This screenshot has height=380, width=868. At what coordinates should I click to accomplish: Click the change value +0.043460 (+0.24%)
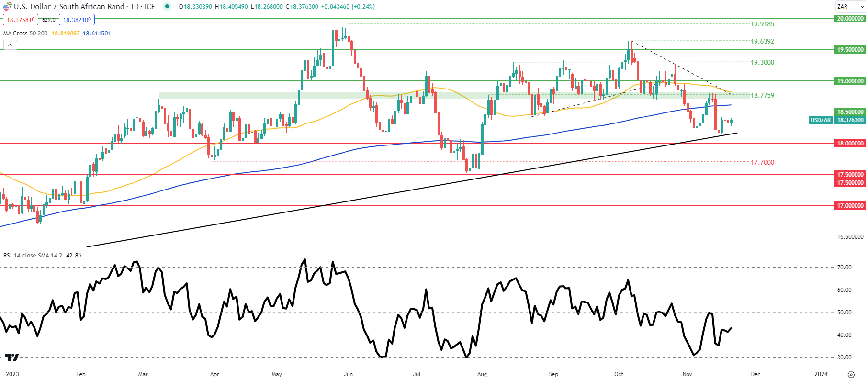348,7
